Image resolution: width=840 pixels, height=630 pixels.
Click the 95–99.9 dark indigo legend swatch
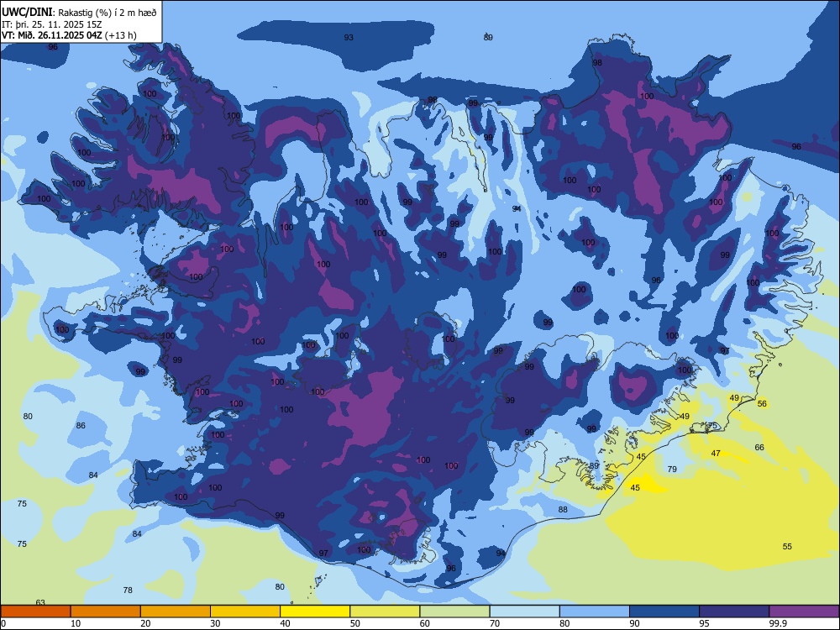734,612
